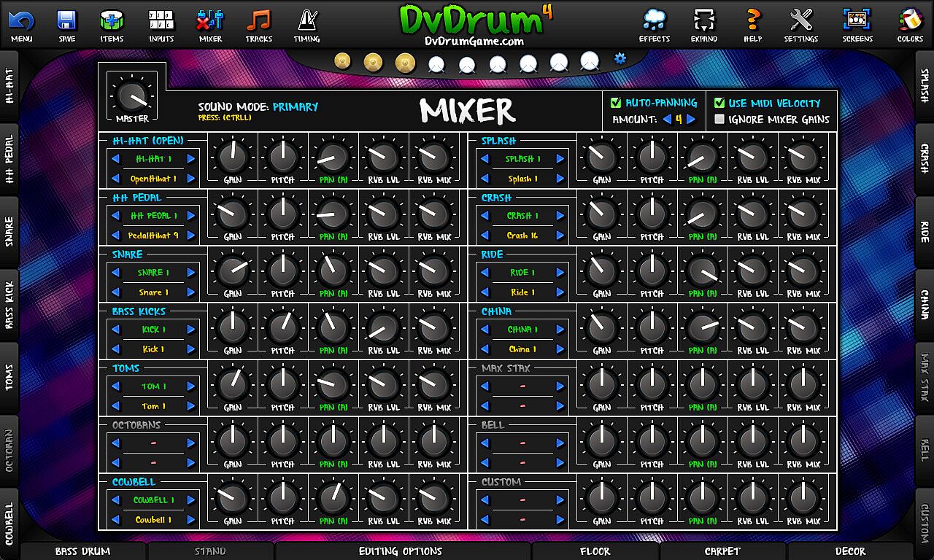Viewport: 934px width, 560px height.
Task: Select the Bass Kick side tab
Action: 9,305
